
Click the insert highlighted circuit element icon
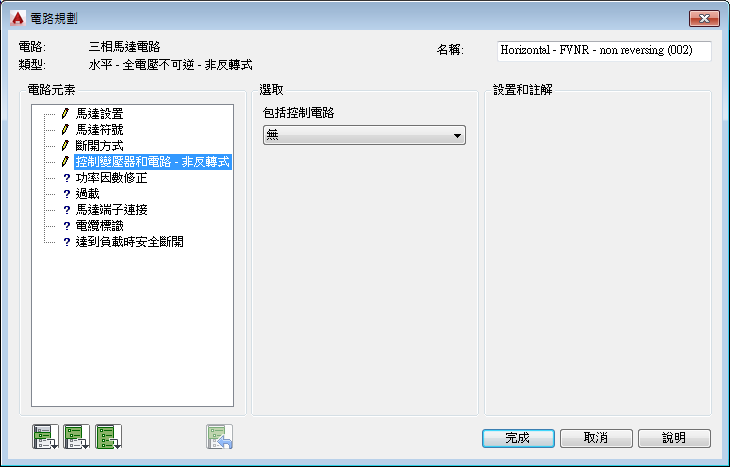click(x=45, y=436)
